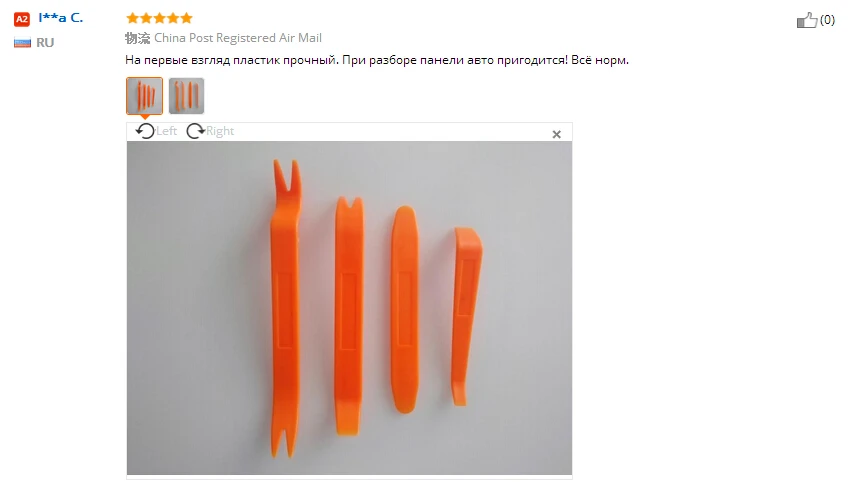Click the Russian flag icon
This screenshot has width=855, height=490.
click(x=22, y=43)
